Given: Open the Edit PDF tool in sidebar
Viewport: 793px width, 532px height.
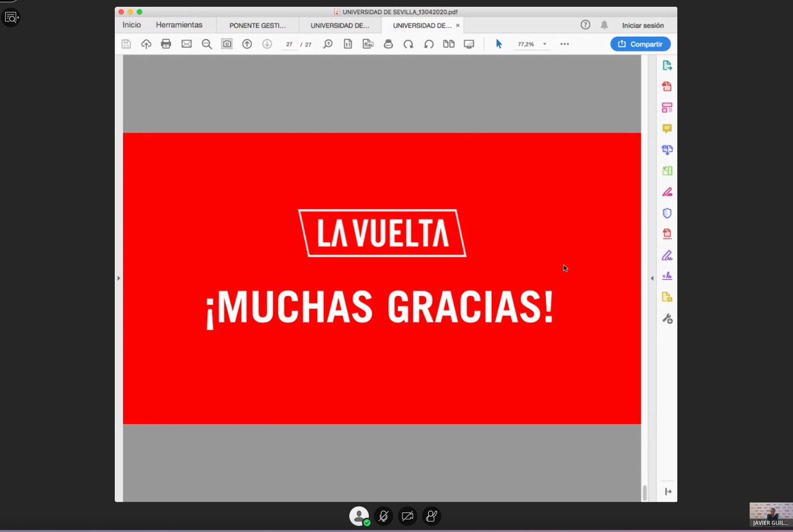Looking at the screenshot, I should point(667,108).
